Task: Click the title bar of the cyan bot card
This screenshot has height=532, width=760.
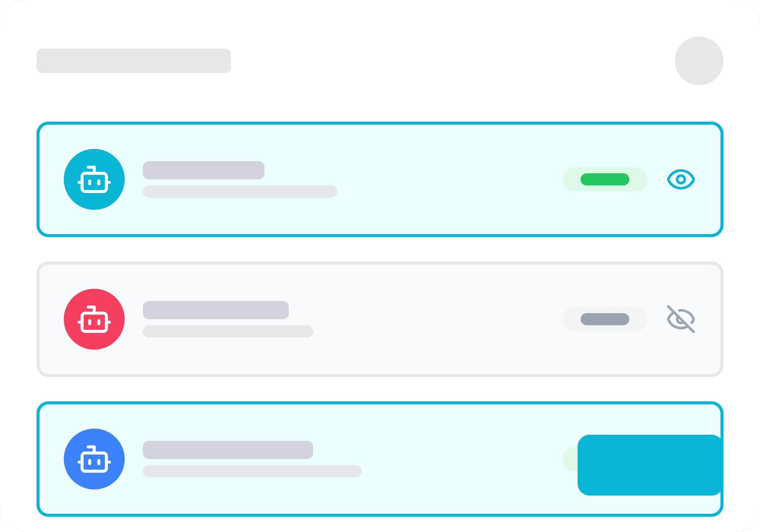Action: [203, 170]
